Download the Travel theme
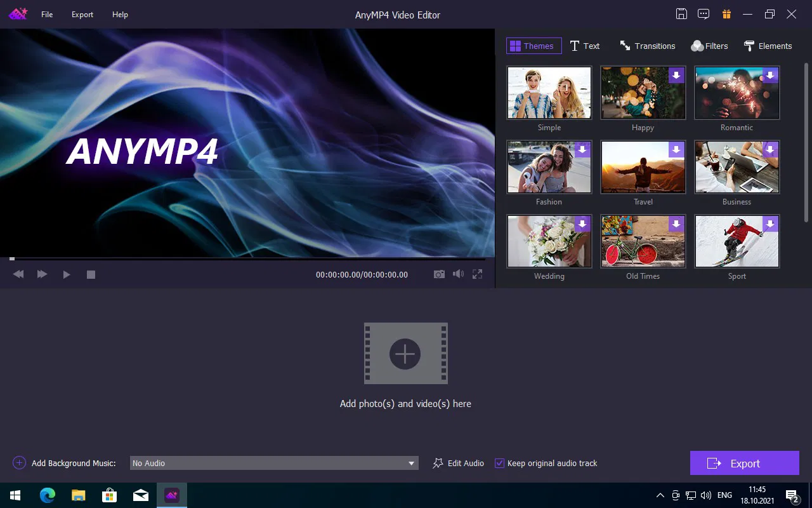The height and width of the screenshot is (508, 812). pyautogui.click(x=676, y=149)
